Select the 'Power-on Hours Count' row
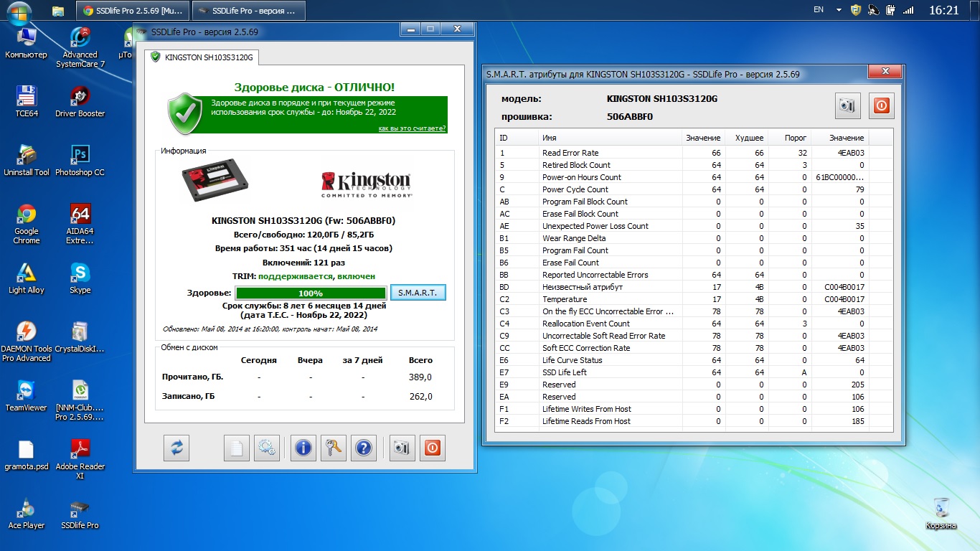This screenshot has width=980, height=551. tap(694, 177)
